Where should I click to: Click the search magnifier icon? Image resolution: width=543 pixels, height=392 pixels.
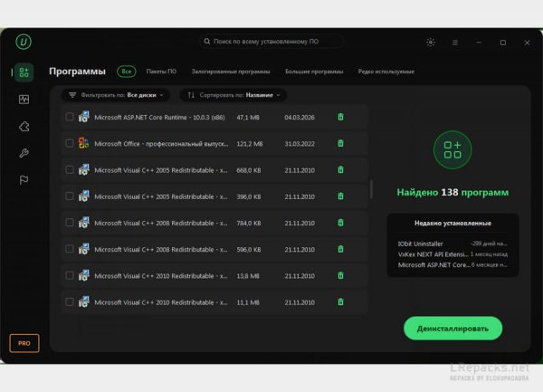(x=206, y=42)
